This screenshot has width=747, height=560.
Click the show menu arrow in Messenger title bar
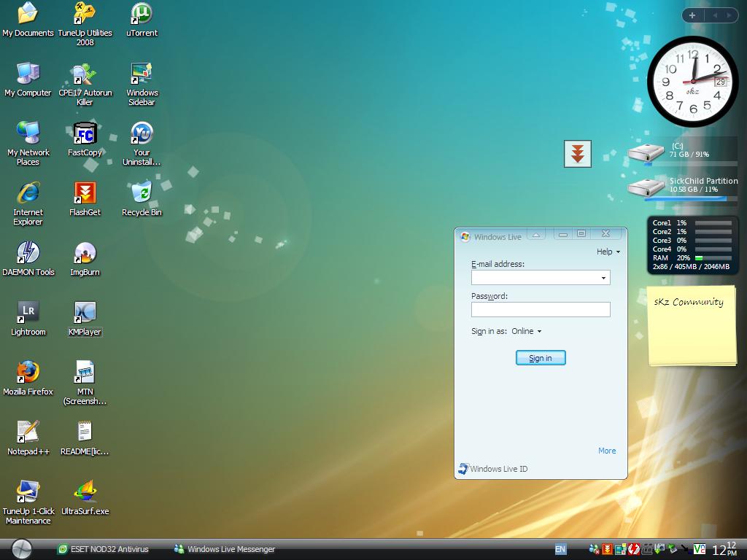coord(536,234)
